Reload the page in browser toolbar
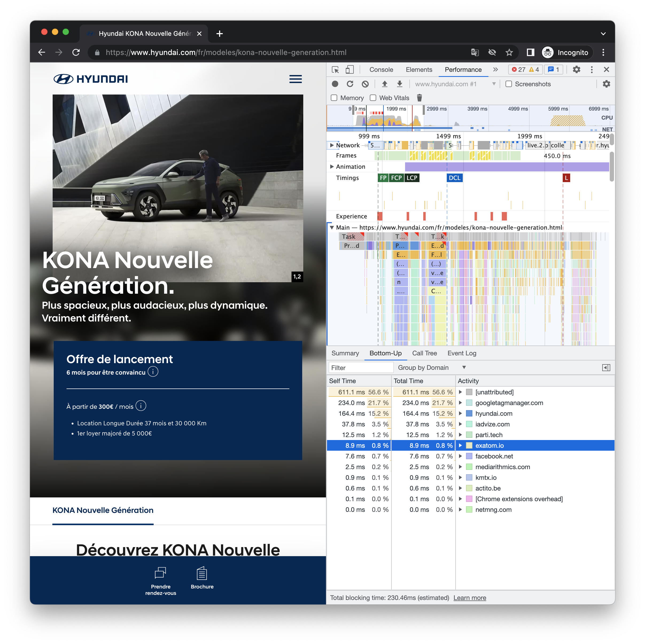This screenshot has height=644, width=645. coord(76,52)
